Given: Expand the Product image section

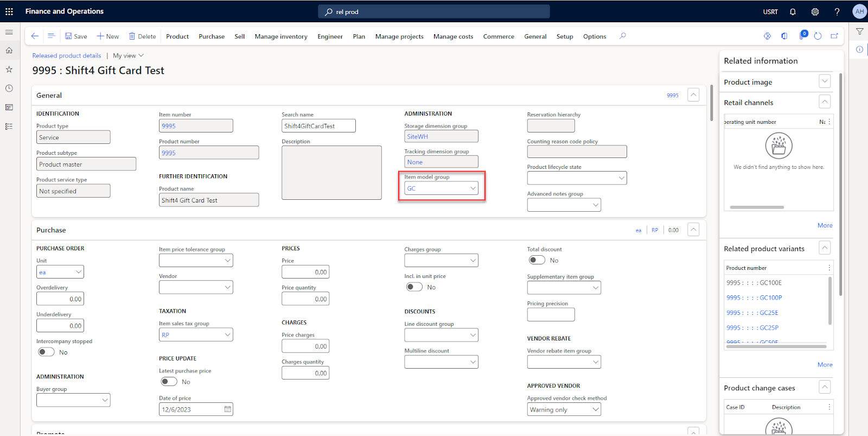Looking at the screenshot, I should tap(825, 81).
